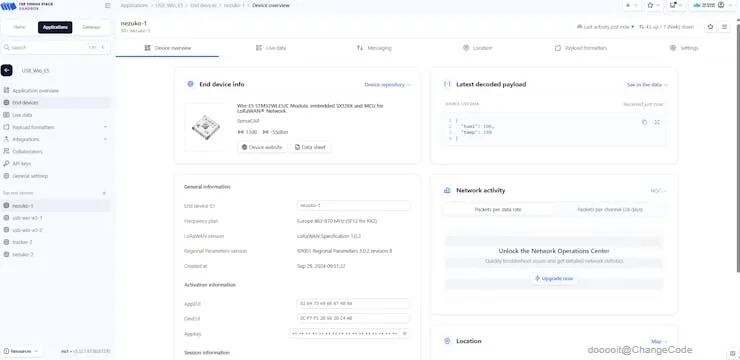
Task: Click the End device ID field
Action: (353, 206)
